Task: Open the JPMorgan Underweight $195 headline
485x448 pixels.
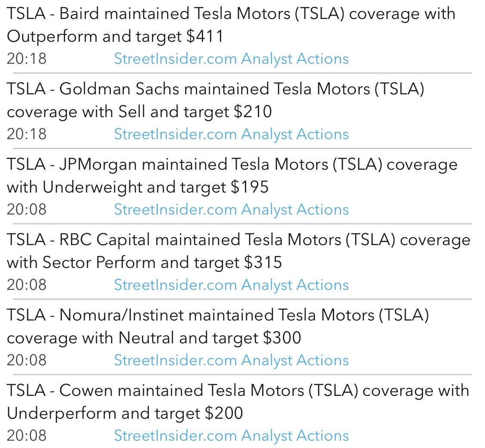Action: [232, 176]
